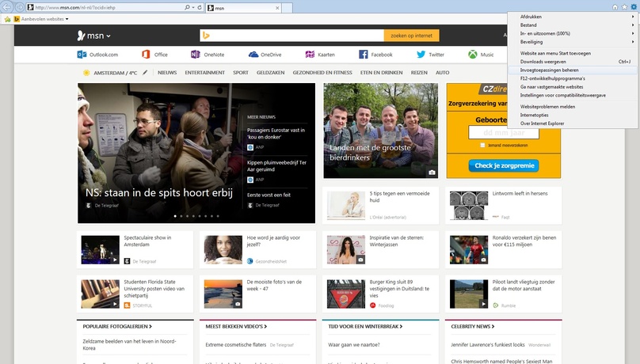Click the add-to-favorites-bar star icon
This screenshot has width=640, height=364.
click(7, 19)
